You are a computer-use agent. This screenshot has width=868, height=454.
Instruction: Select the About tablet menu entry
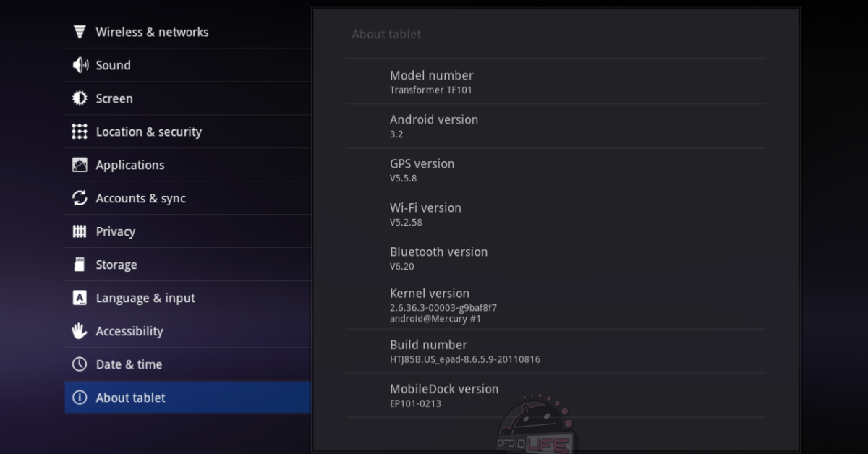point(131,398)
